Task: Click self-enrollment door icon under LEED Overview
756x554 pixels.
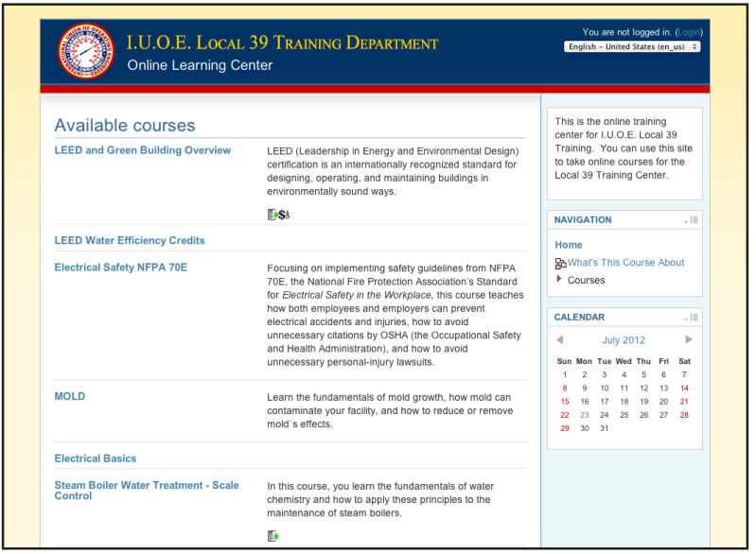Action: point(272,215)
